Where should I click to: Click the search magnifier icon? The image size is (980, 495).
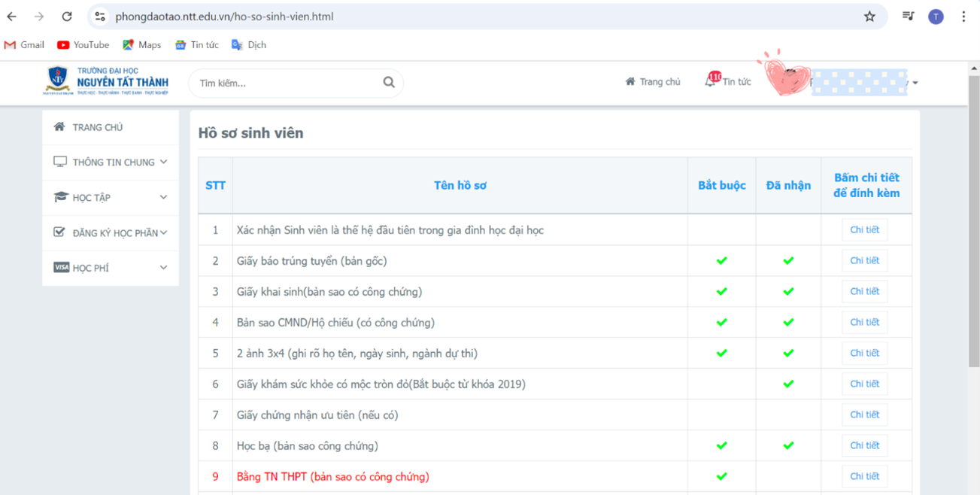(389, 83)
